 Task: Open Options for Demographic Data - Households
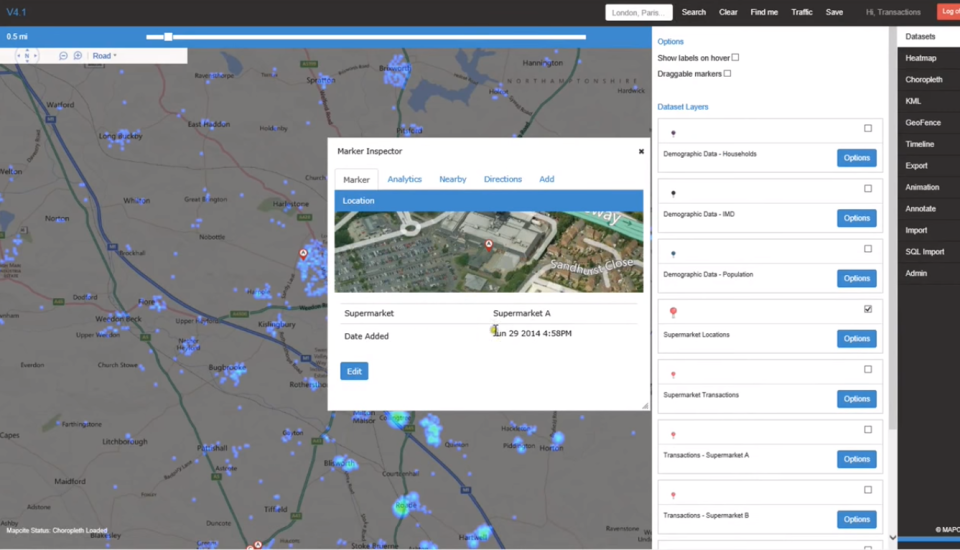pyautogui.click(x=857, y=158)
